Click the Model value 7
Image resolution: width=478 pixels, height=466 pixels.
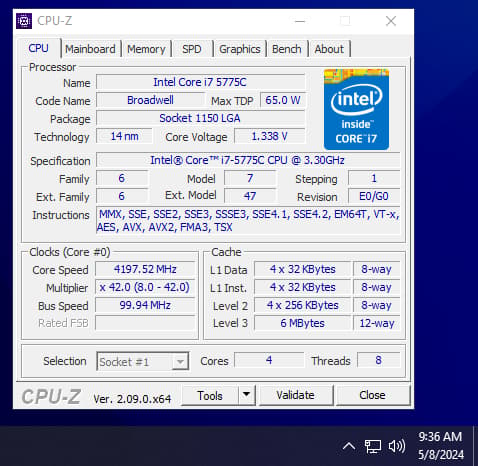point(250,178)
